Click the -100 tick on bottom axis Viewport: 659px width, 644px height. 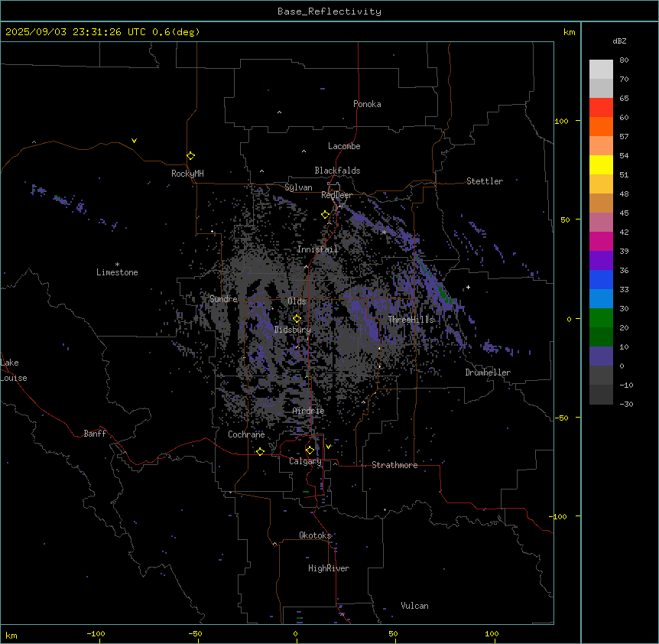tap(96, 633)
